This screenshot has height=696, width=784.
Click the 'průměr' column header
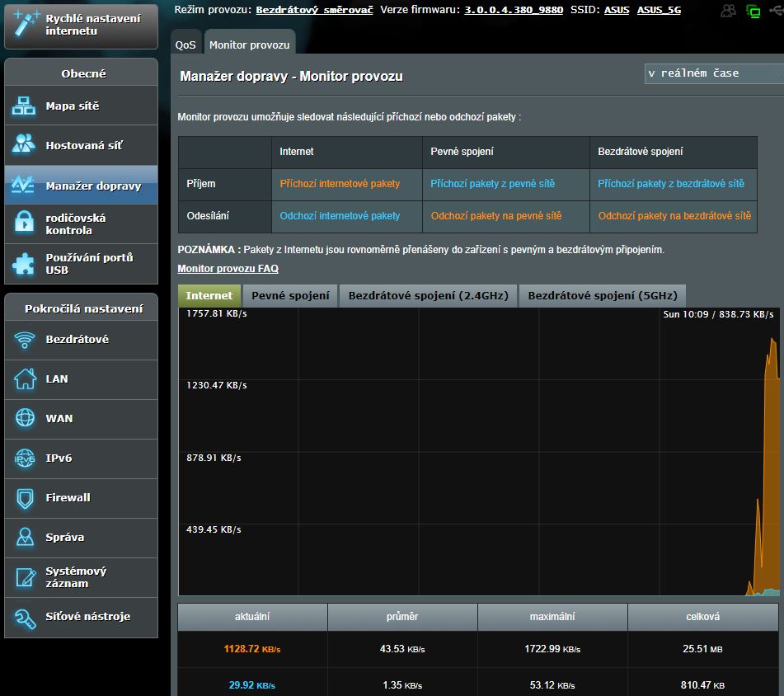coord(402,617)
